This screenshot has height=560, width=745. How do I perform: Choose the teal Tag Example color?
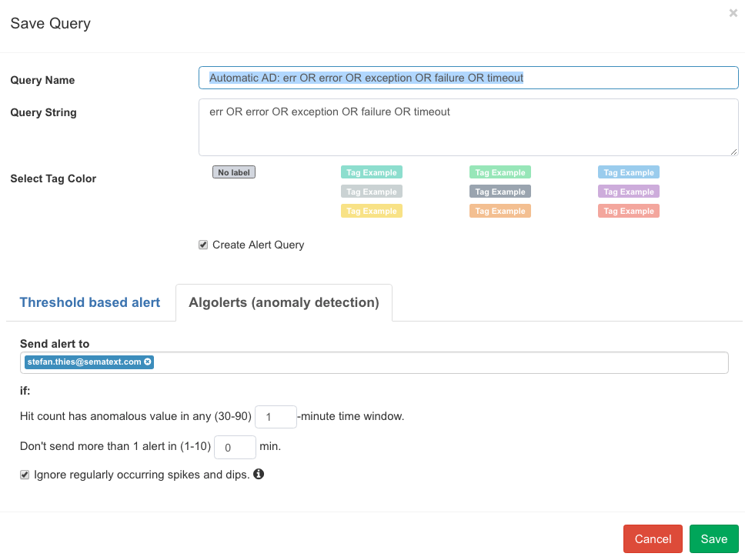click(372, 172)
